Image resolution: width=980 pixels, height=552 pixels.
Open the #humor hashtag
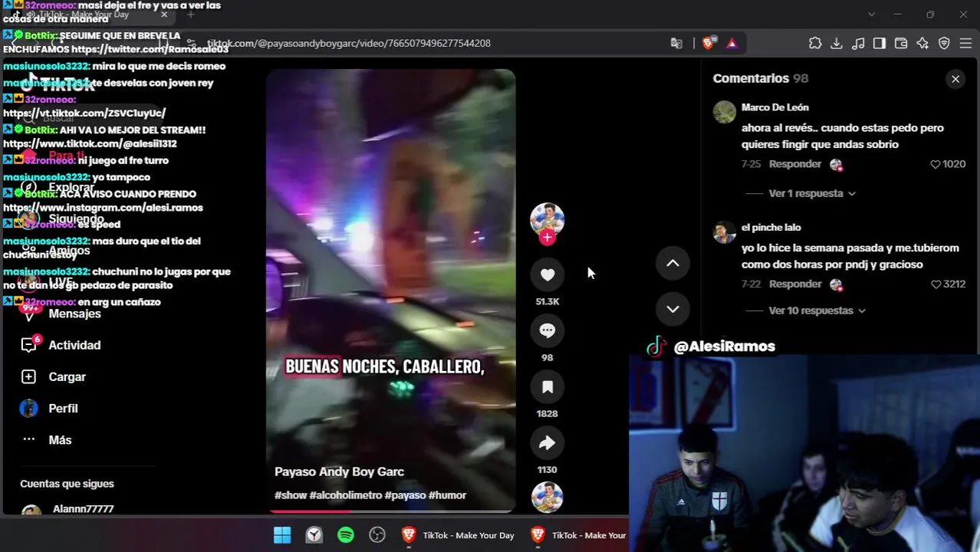click(x=447, y=495)
